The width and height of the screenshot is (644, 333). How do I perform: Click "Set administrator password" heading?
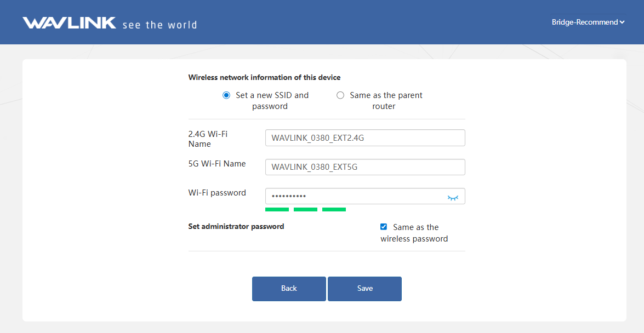[236, 226]
